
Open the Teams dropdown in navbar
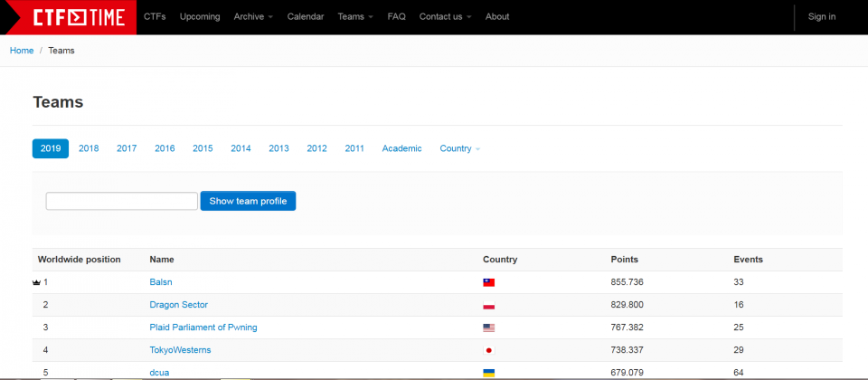(x=355, y=16)
